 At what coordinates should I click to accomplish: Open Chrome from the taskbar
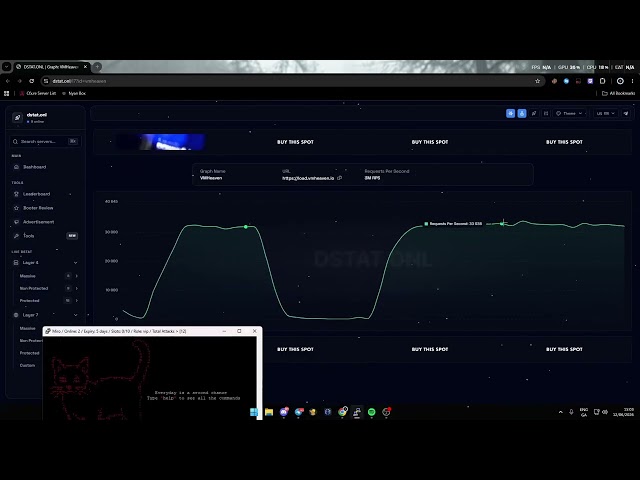click(342, 412)
